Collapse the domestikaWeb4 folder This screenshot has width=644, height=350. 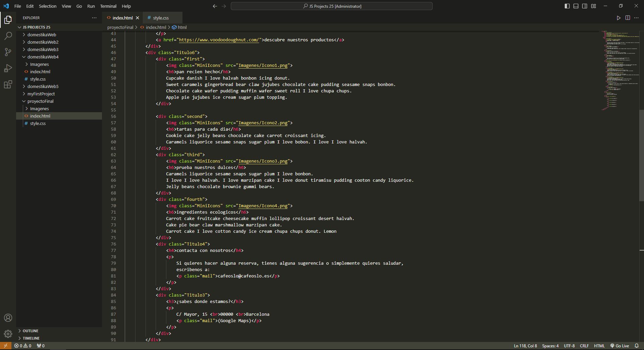coord(59,57)
